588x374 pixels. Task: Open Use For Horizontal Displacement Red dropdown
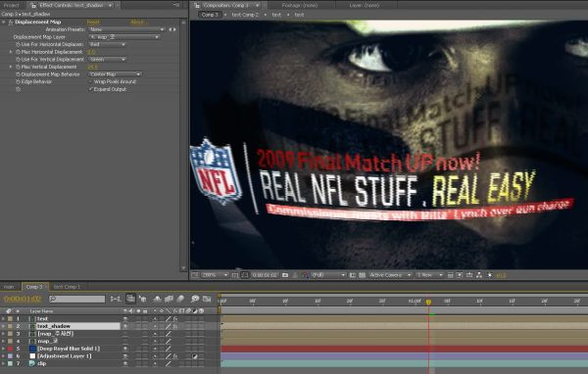(107, 45)
